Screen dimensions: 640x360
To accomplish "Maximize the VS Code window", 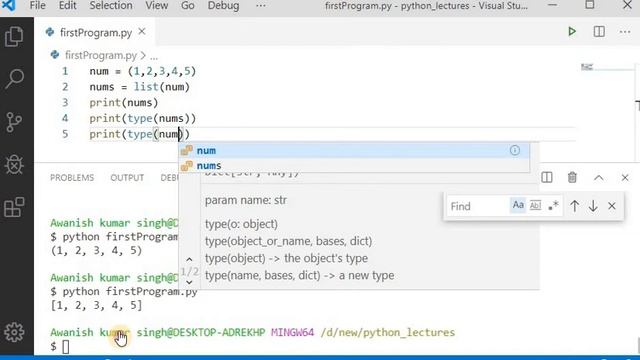I will click(590, 5).
